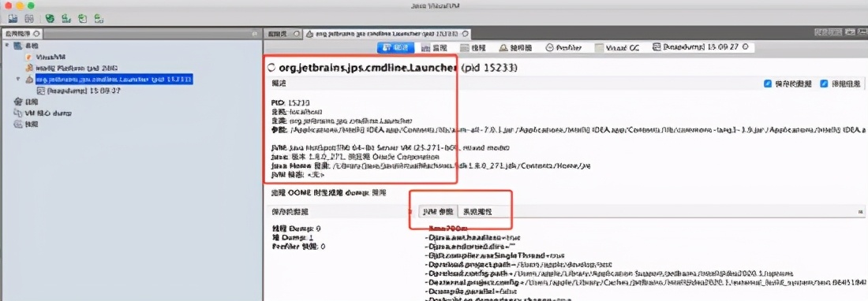Toggle the Saved data checkbox

tap(768, 84)
